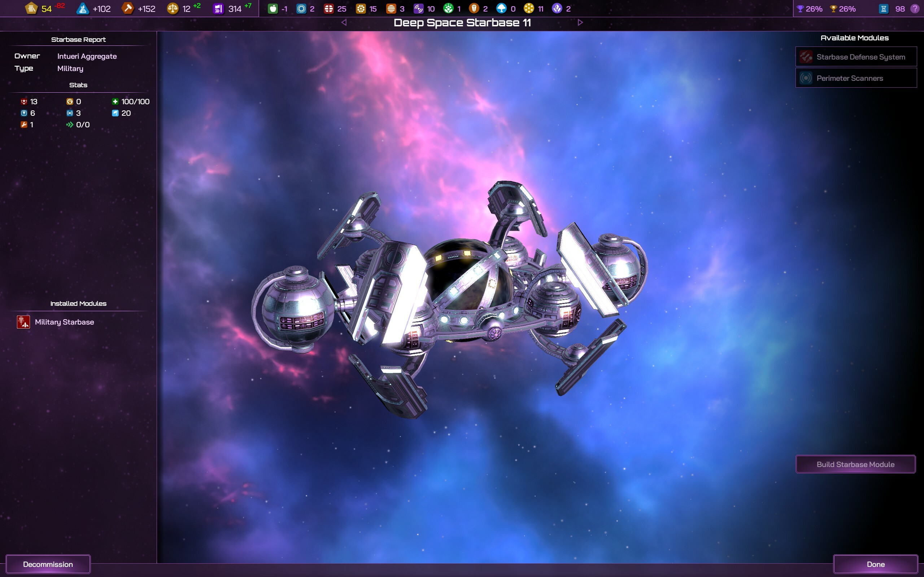The width and height of the screenshot is (924, 577).
Task: Click the research flask icon
Action: tap(82, 8)
